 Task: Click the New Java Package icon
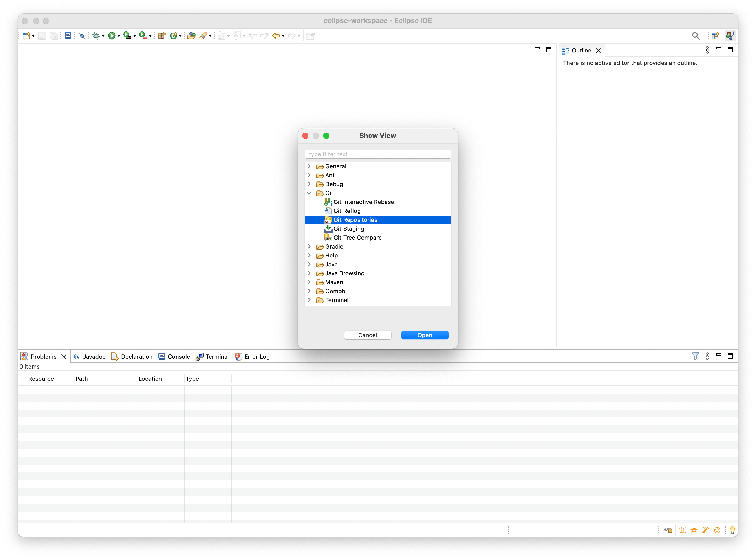pyautogui.click(x=162, y=36)
